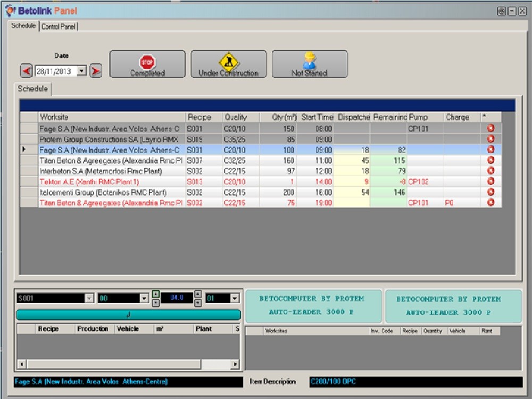Viewport: 532px width, 399px height.
Task: Delete the Italcementi Group row
Action: 491,192
